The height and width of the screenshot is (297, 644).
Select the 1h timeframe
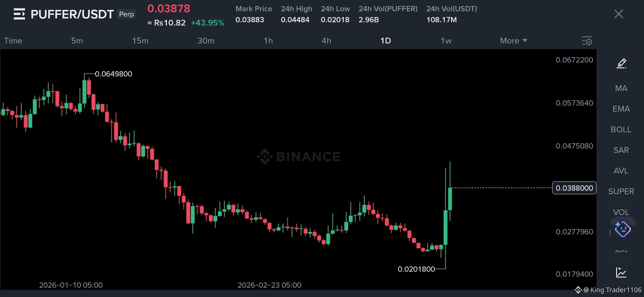[268, 41]
